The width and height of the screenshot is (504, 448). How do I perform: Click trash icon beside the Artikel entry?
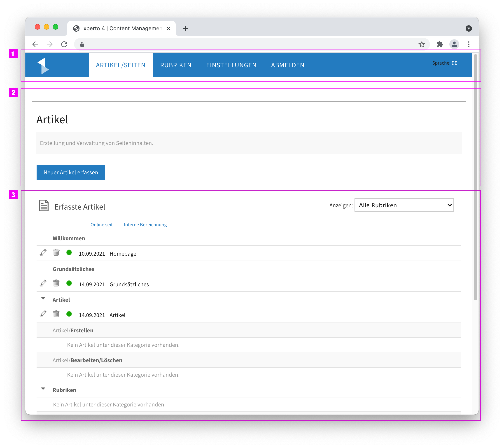(56, 314)
